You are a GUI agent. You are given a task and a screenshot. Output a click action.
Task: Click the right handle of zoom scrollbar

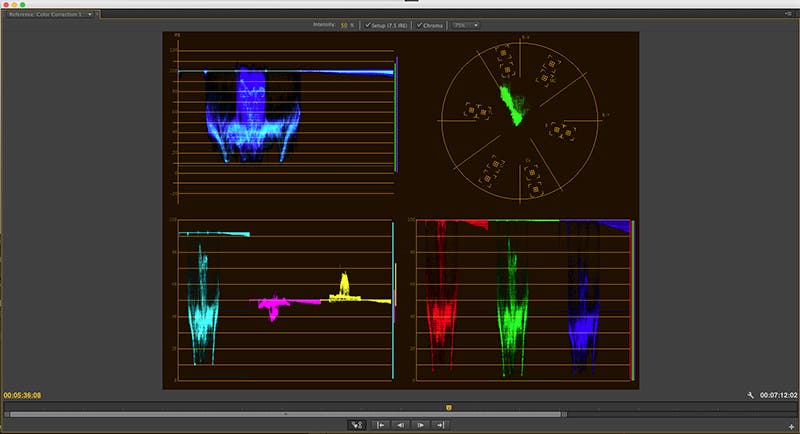[x=564, y=415]
